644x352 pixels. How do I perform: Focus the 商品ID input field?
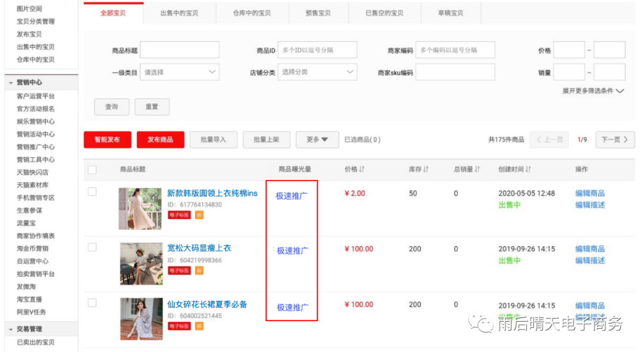(x=317, y=50)
